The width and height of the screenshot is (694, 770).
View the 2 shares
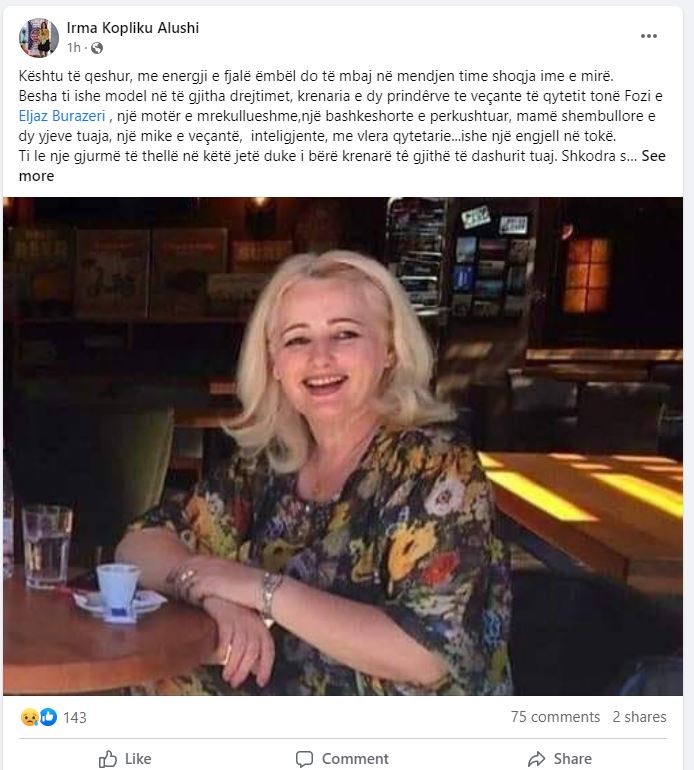click(x=639, y=717)
